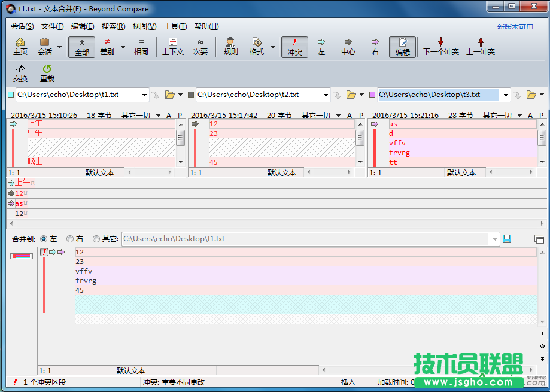
Task: Open the 规则 rules icon
Action: [x=230, y=47]
